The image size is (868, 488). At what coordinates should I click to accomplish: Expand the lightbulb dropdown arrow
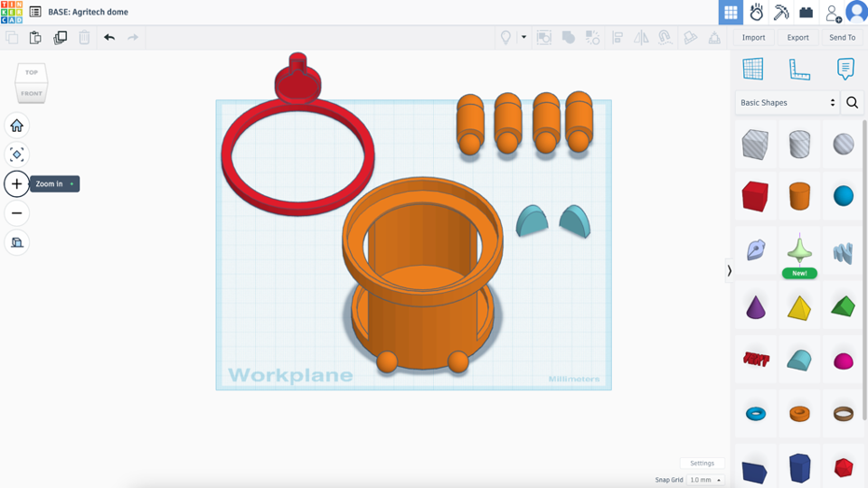click(x=524, y=37)
